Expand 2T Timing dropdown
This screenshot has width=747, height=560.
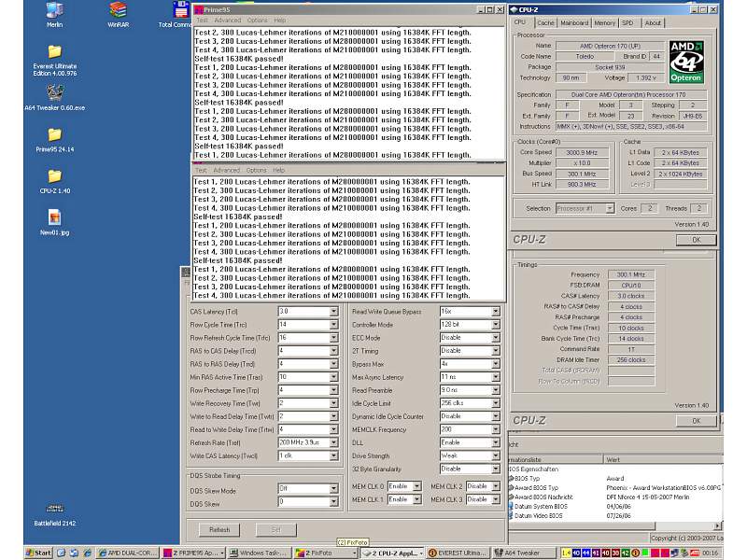coord(496,351)
